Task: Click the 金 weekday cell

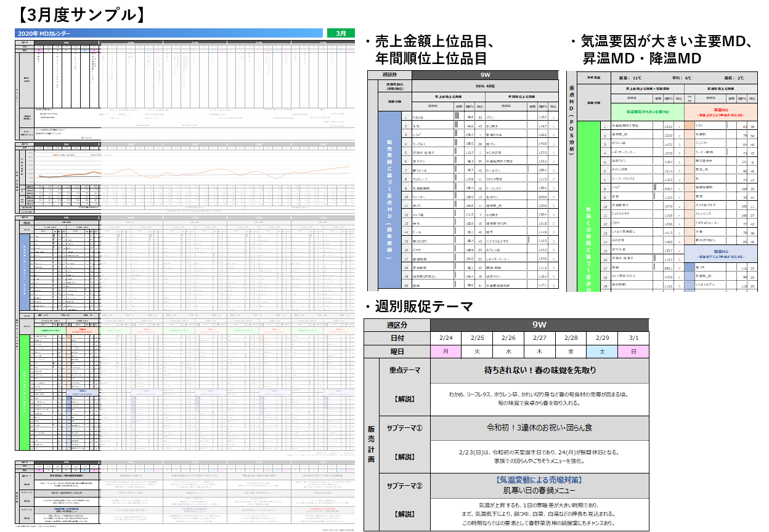Action: click(x=571, y=352)
